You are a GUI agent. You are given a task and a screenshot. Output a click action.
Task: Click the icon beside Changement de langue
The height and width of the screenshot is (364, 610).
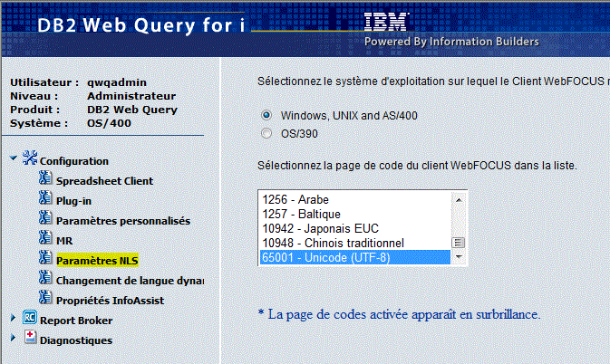pyautogui.click(x=45, y=277)
